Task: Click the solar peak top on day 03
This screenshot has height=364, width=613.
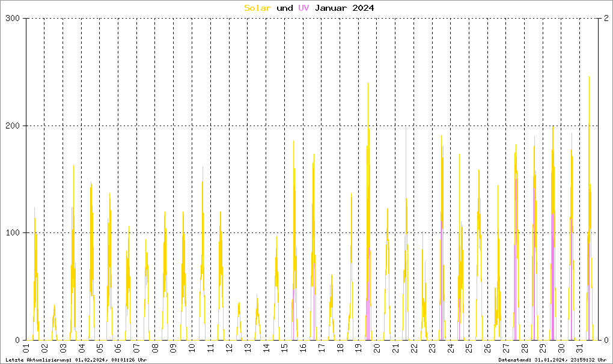Action: click(73, 166)
